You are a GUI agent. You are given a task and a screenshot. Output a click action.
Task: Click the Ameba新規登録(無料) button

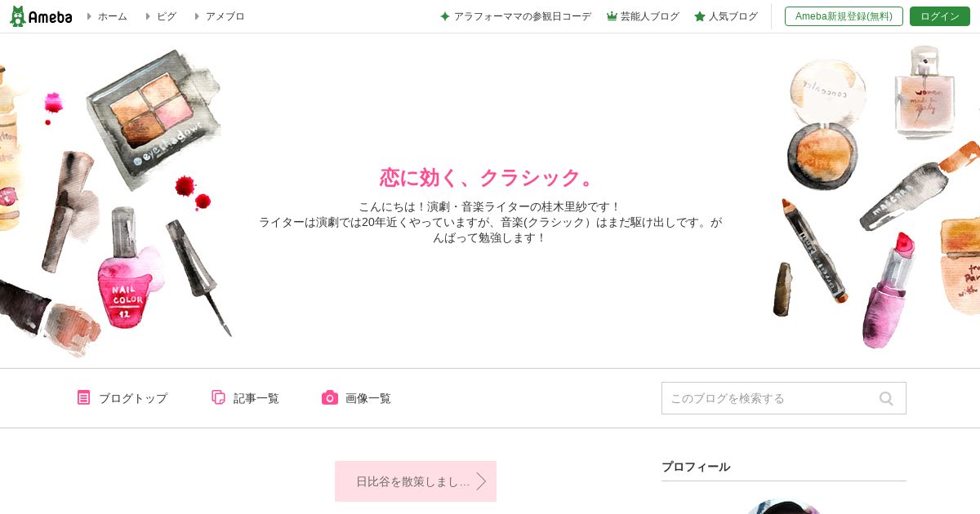[844, 16]
